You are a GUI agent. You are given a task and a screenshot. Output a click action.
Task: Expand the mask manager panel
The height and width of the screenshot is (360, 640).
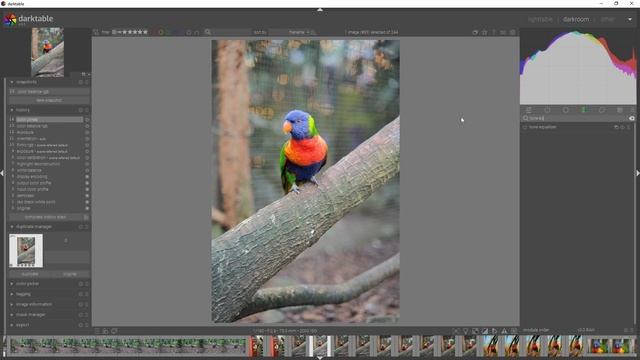[x=12, y=315]
